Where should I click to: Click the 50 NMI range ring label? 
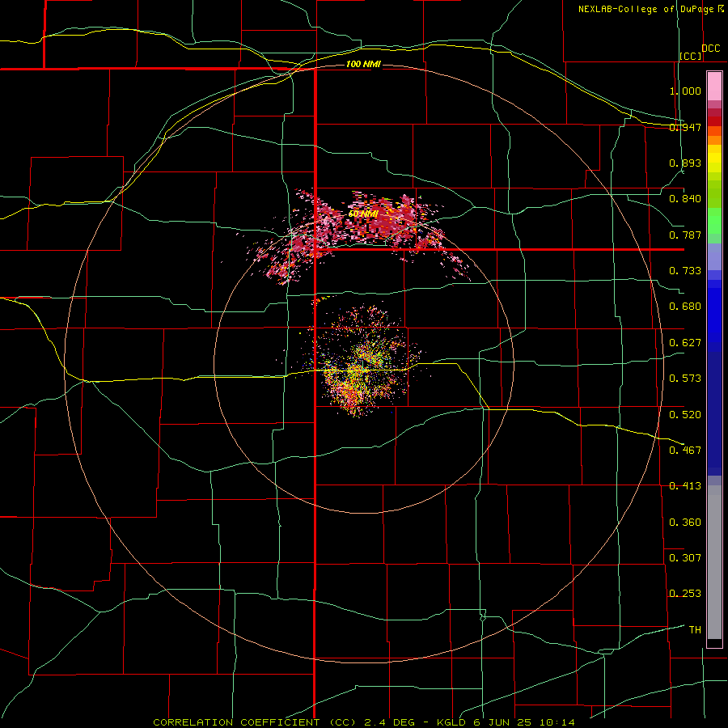point(363,214)
